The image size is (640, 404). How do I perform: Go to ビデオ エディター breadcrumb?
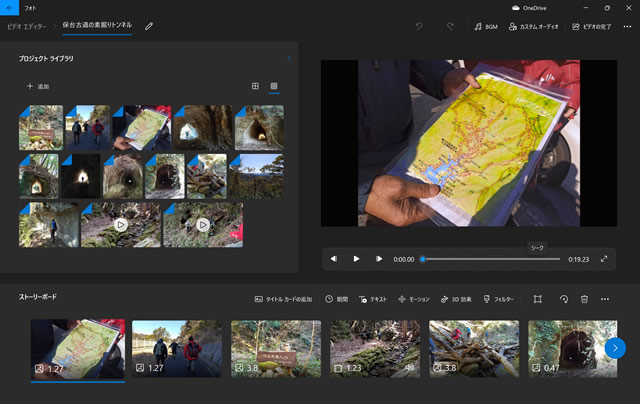point(28,26)
